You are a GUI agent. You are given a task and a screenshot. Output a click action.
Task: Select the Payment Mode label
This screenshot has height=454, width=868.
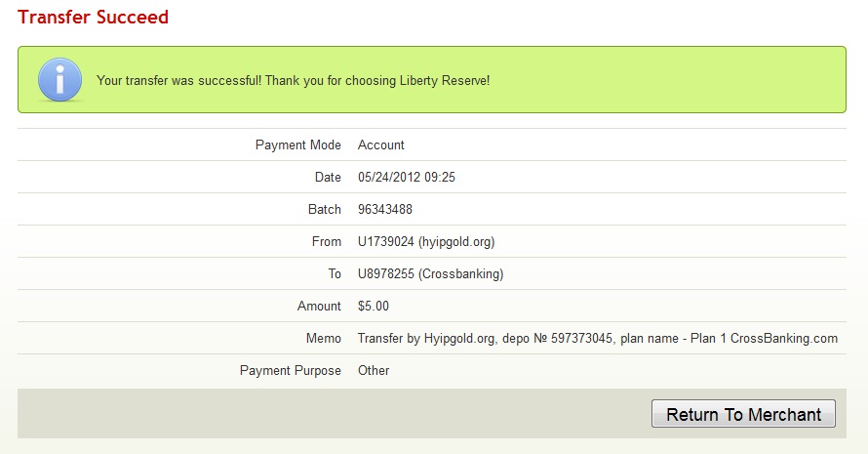pyautogui.click(x=298, y=145)
